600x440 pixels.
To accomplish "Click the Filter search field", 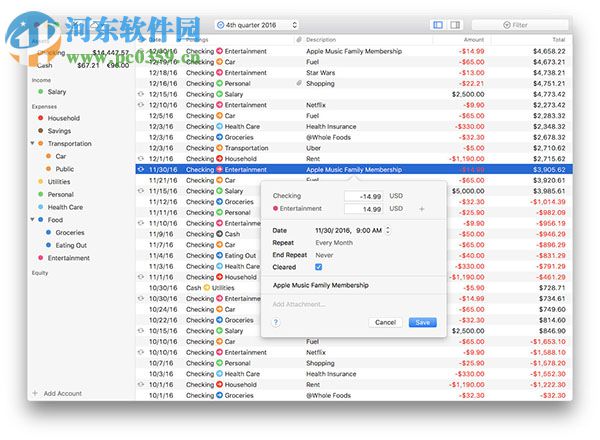I will click(520, 25).
